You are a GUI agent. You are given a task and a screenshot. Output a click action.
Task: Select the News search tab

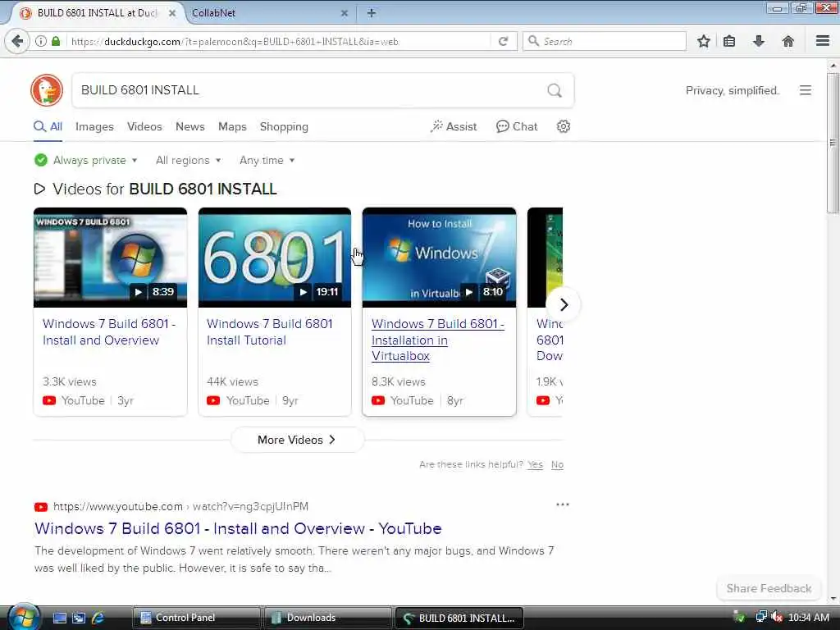[189, 126]
